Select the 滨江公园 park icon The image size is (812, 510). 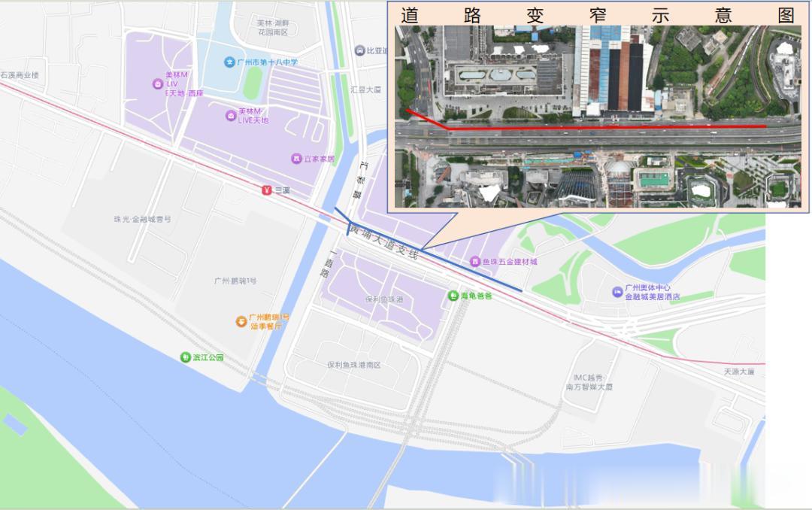[x=186, y=357]
